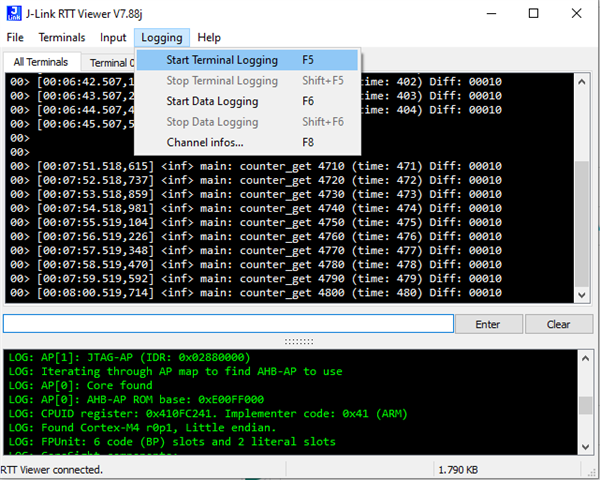Open the File menu

[x=15, y=38]
